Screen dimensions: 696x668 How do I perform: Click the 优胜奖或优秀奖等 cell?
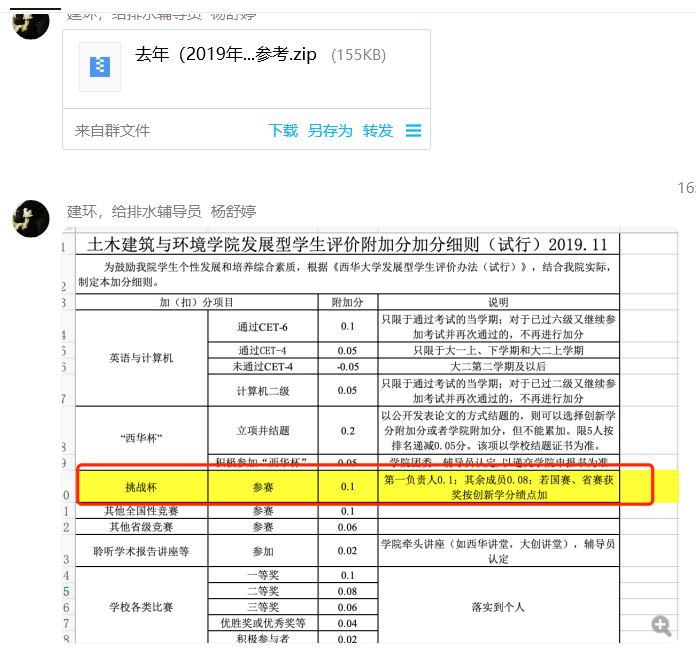pos(263,623)
